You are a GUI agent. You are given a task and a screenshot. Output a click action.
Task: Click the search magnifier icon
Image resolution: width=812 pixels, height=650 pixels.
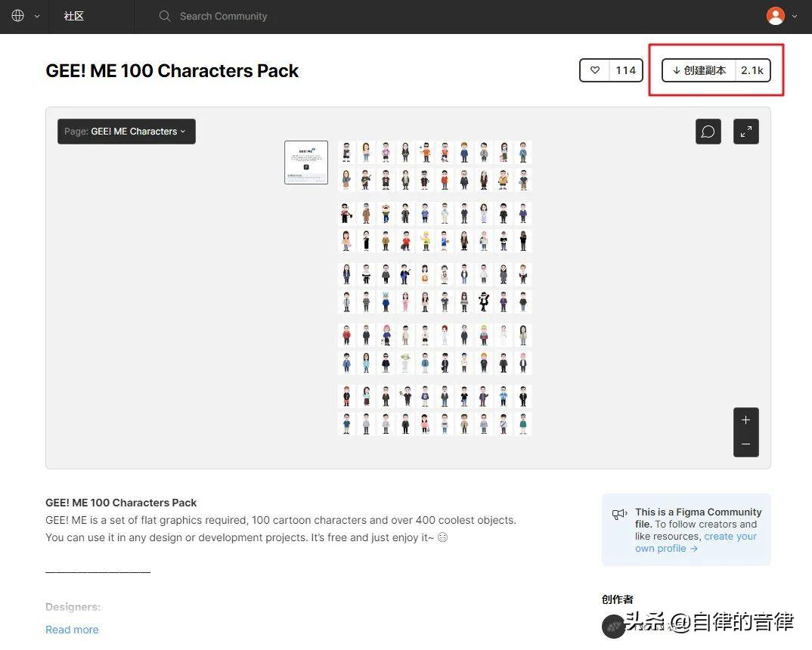(165, 16)
